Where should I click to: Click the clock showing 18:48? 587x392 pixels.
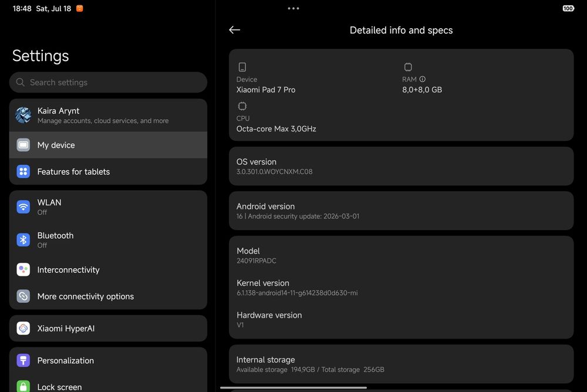(22, 8)
